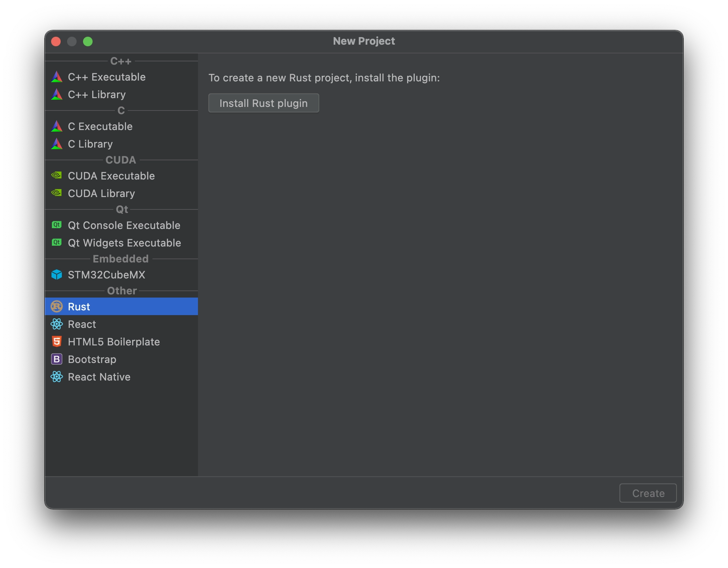The width and height of the screenshot is (728, 568).
Task: Click the CUDA Library NVIDIA icon
Action: [x=57, y=193]
